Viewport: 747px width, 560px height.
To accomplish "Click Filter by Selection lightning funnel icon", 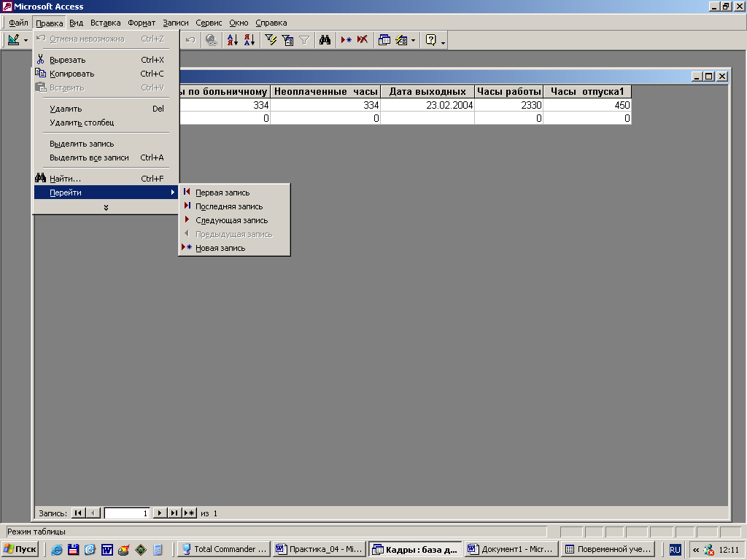I will point(271,40).
